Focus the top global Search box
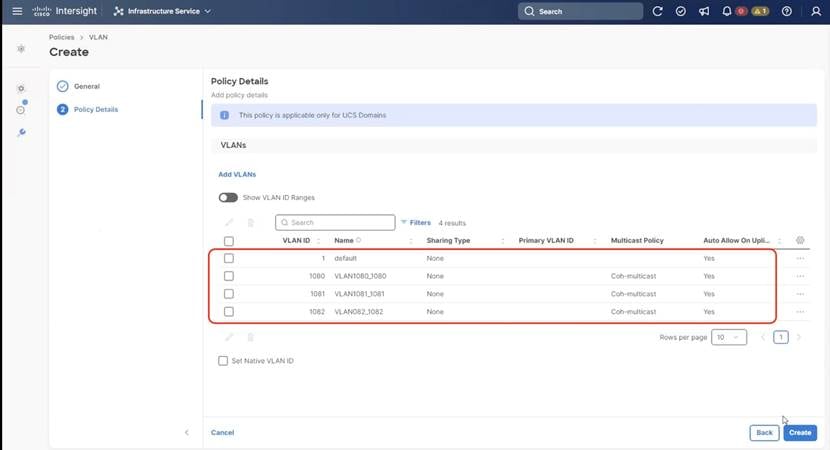This screenshot has height=450, width=830. click(x=580, y=11)
